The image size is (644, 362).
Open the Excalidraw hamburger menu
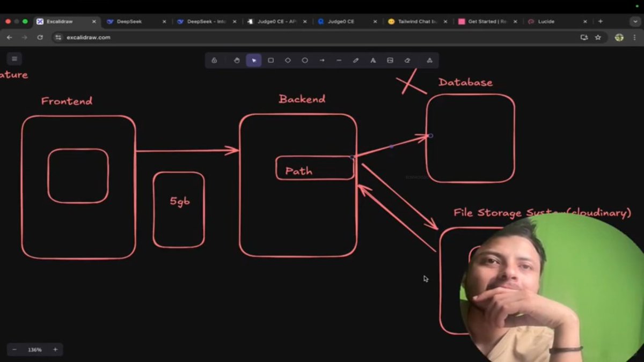pos(14,58)
